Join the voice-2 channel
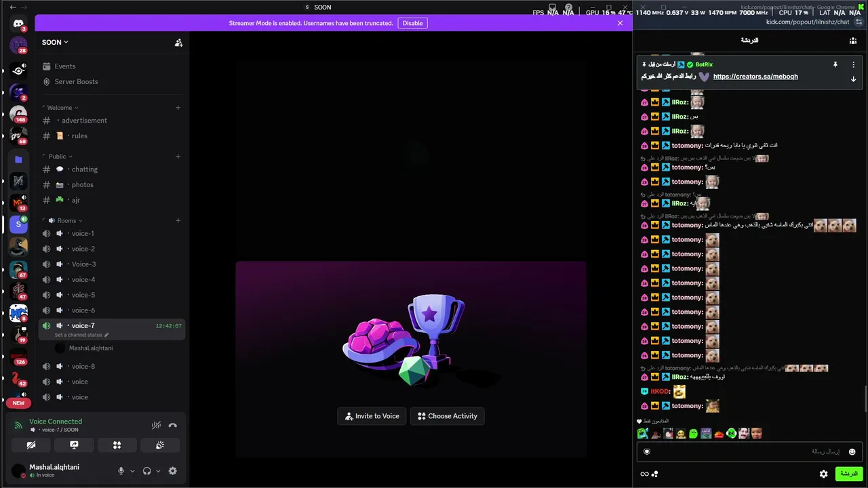This screenshot has height=488, width=868. coord(112,249)
